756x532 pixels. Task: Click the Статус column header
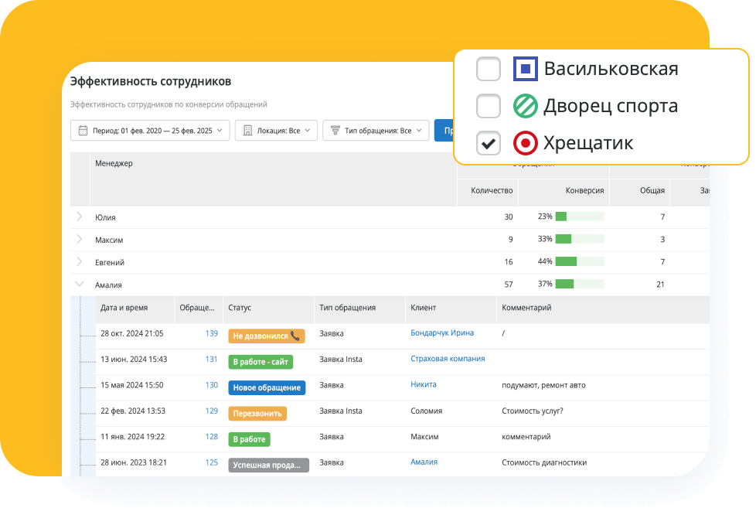pos(240,309)
